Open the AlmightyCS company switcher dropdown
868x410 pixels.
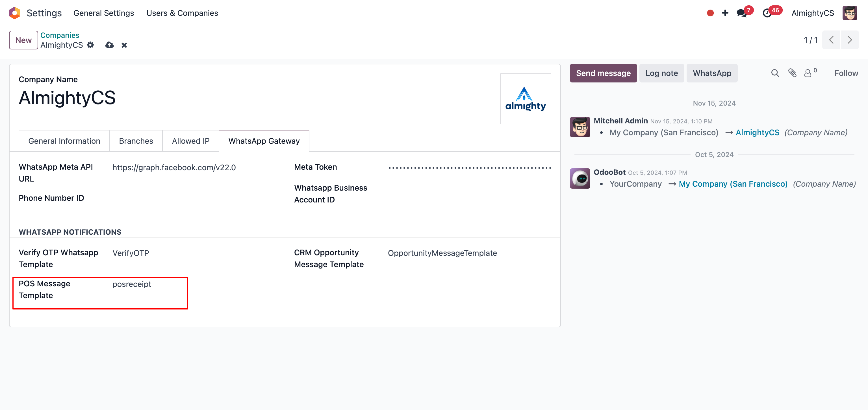point(812,13)
